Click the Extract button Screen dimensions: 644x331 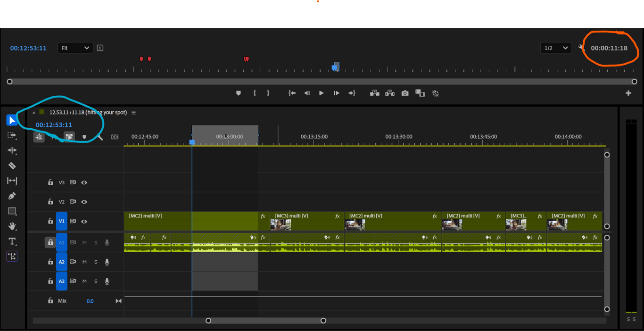[x=390, y=93]
